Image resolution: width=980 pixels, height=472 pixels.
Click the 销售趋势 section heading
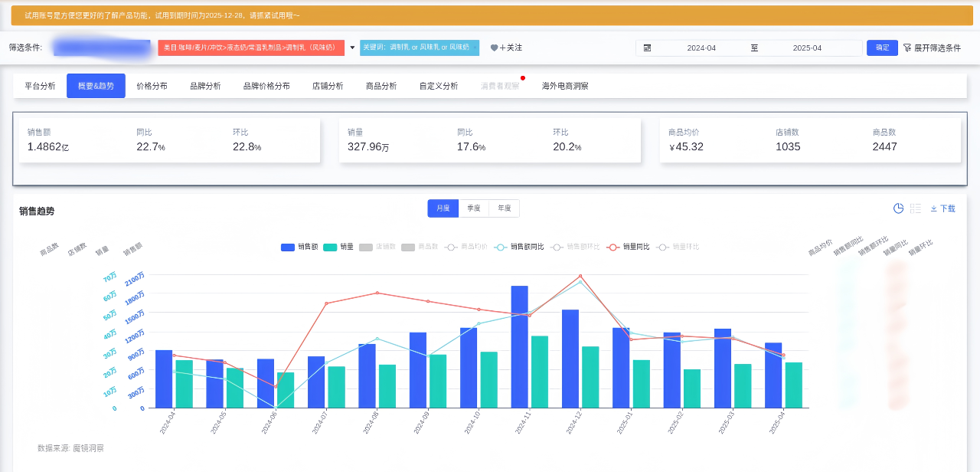37,211
